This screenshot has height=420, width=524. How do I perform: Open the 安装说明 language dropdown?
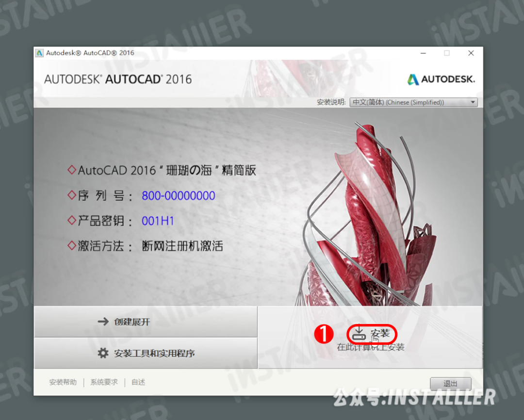[413, 102]
